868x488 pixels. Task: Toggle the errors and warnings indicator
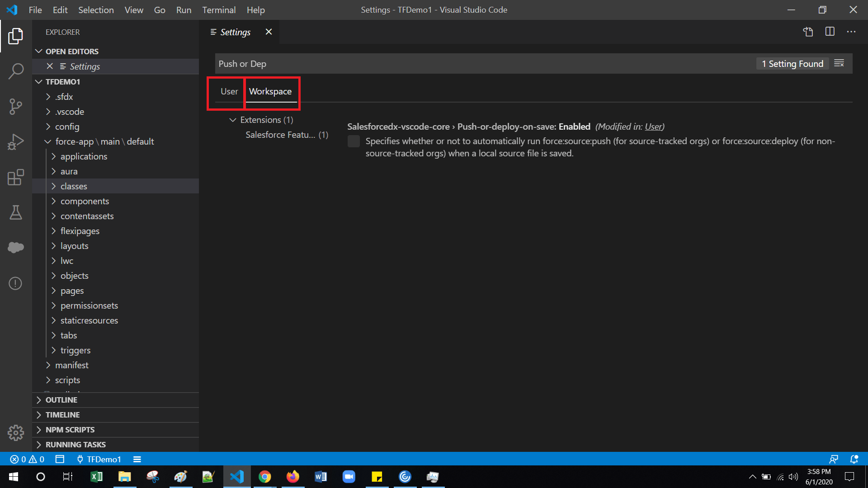(27, 459)
